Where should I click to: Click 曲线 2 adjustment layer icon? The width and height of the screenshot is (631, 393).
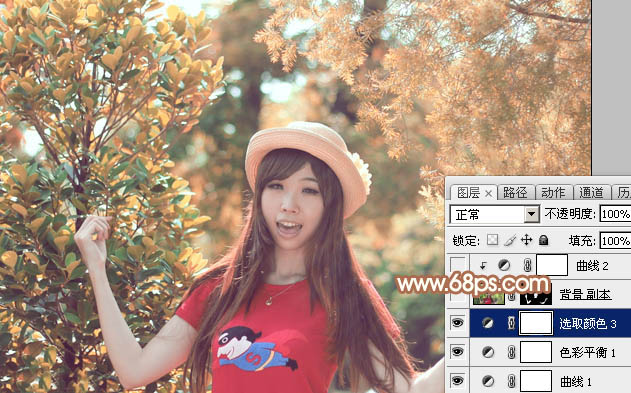coord(504,265)
